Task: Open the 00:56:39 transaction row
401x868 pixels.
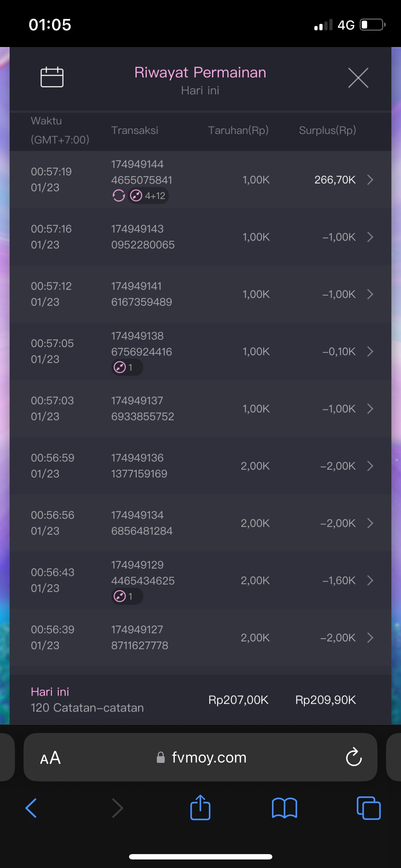Action: 200,637
